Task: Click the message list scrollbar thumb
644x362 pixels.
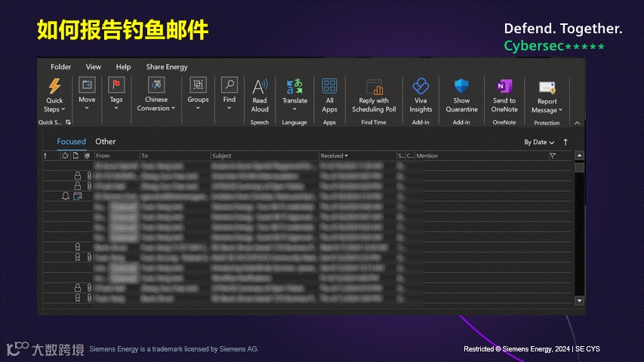Action: [579, 167]
